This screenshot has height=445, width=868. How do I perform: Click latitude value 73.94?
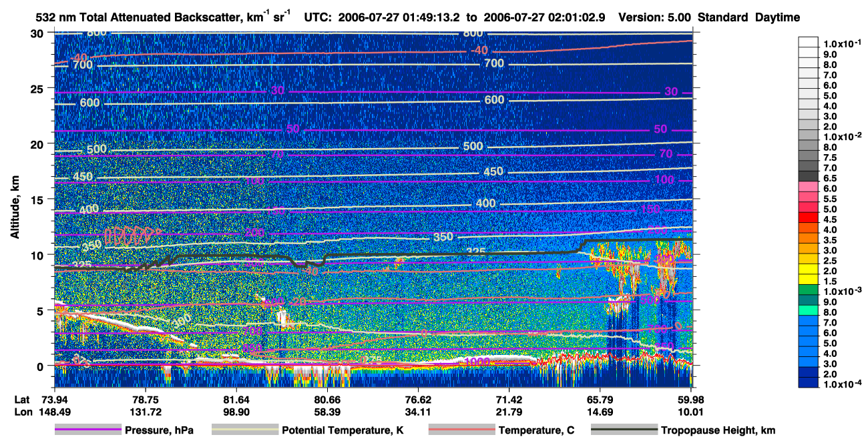tap(55, 400)
